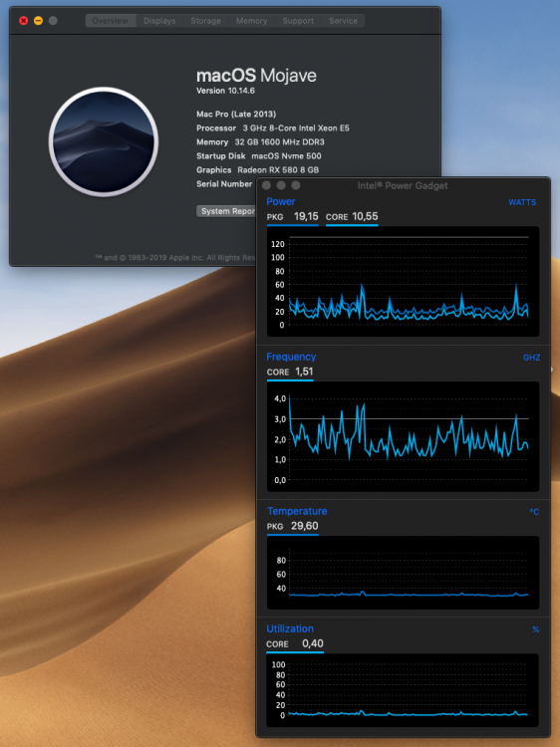Click the Startup Disk macOS Nvme 500 line
Viewport: 560px width, 747px height.
(x=259, y=155)
